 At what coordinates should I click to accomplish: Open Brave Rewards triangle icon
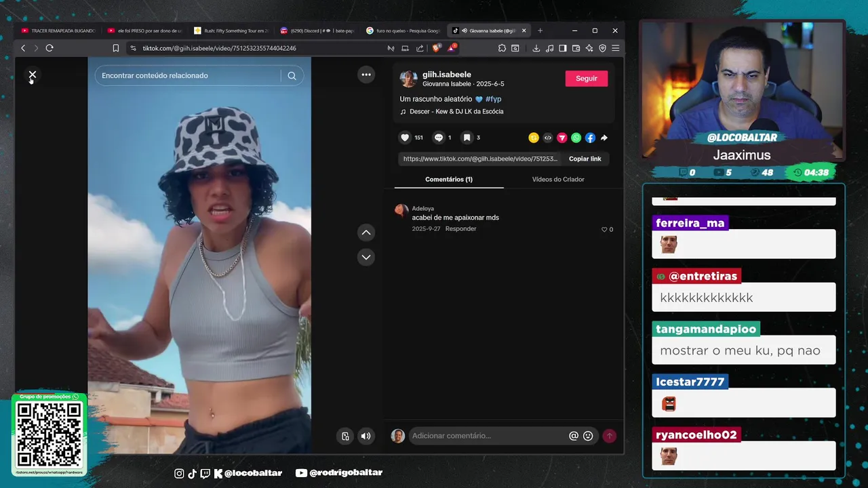click(451, 48)
